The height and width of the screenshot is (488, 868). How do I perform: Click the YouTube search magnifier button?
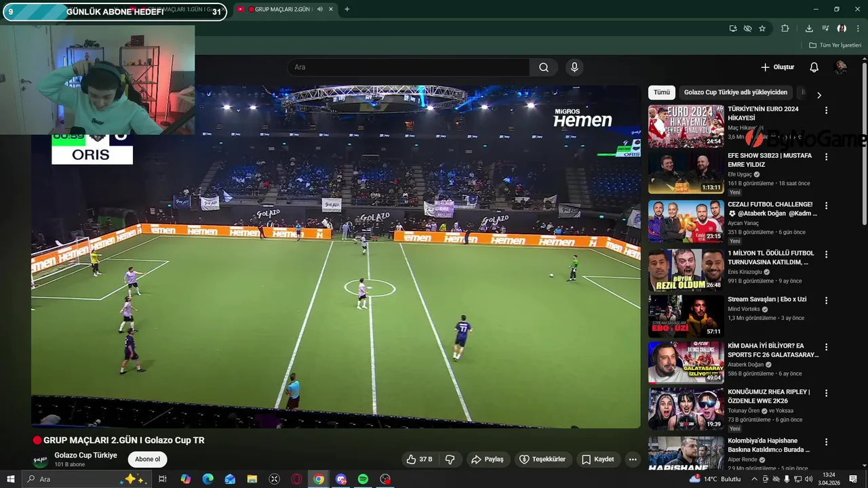544,67
